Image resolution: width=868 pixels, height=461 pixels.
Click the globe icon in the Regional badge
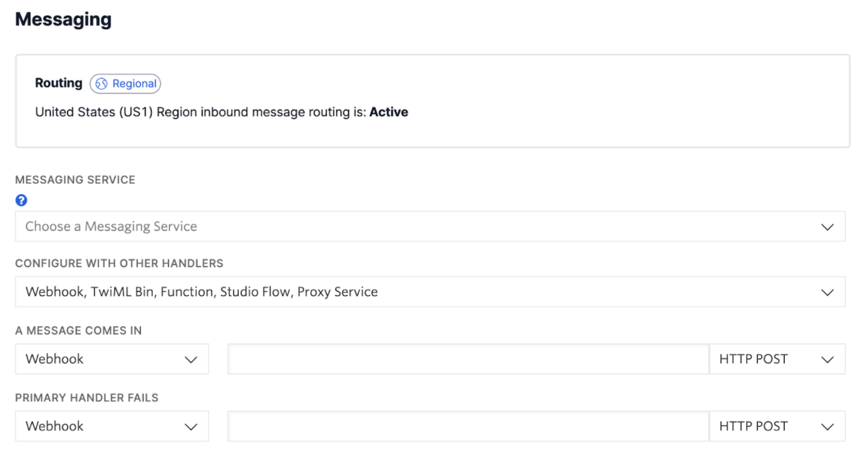point(100,83)
